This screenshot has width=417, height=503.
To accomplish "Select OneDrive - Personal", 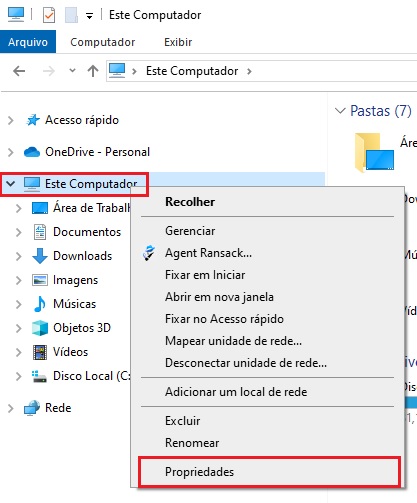I will click(98, 152).
